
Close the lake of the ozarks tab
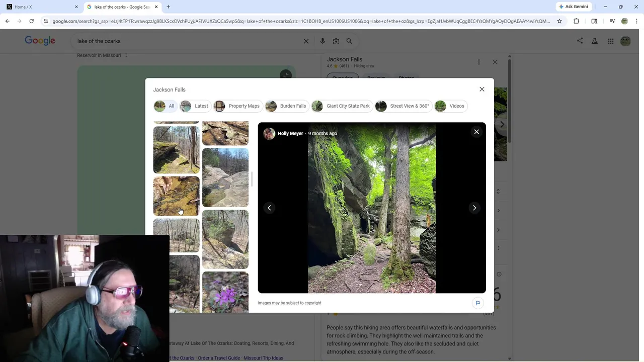click(156, 7)
